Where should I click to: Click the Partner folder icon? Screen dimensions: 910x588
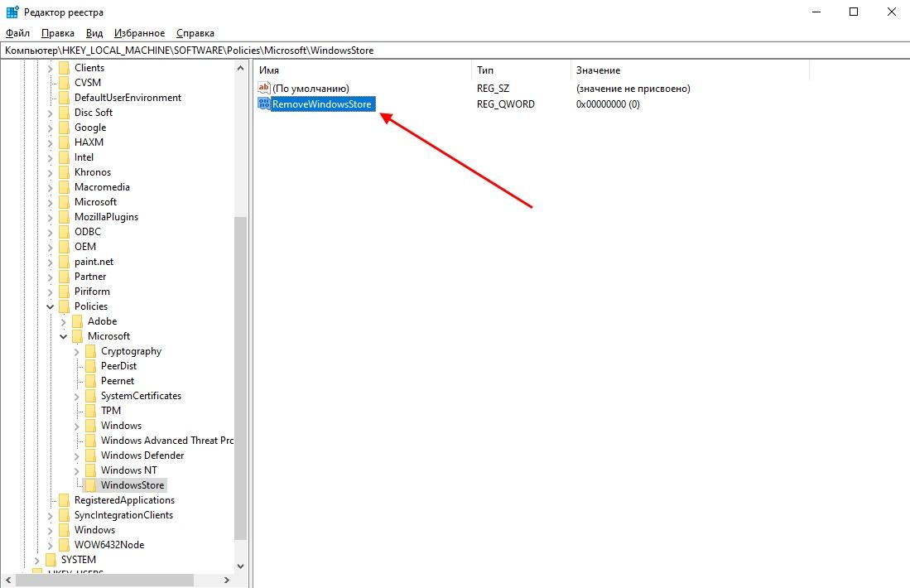[x=64, y=277]
